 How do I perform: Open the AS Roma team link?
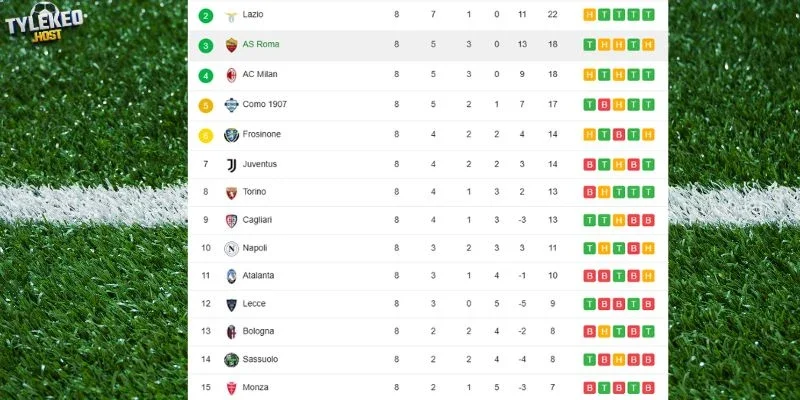(x=261, y=44)
